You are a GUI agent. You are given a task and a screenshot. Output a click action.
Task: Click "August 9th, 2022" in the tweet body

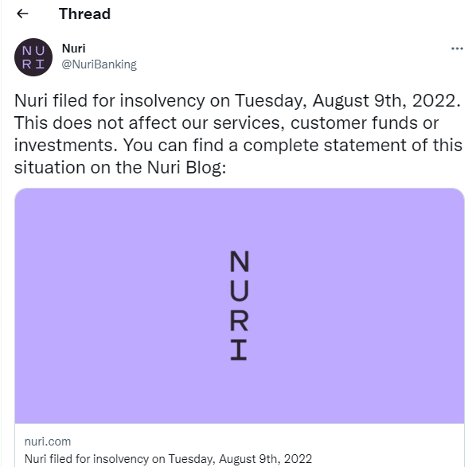387,101
